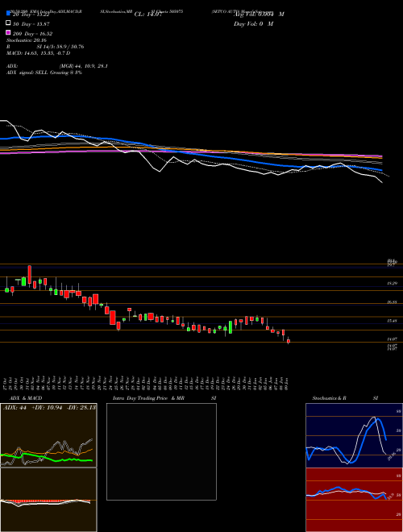Click the blue 20 Day EMA legend swatch

tap(9, 14)
